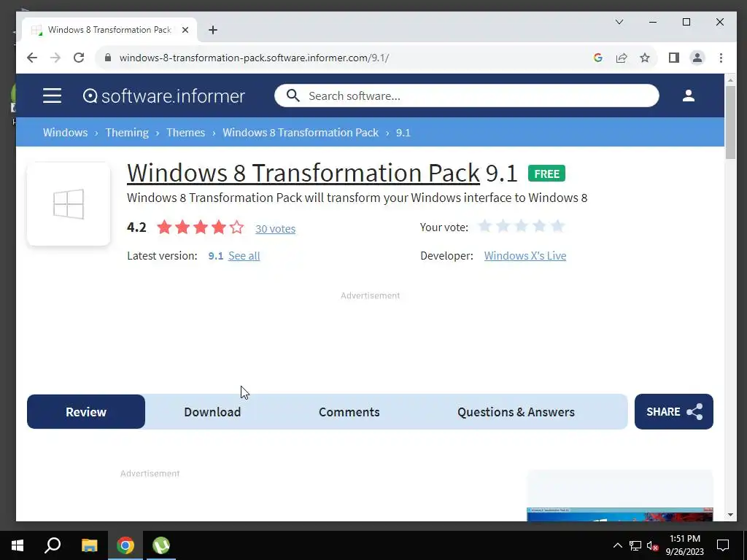Image resolution: width=747 pixels, height=560 pixels.
Task: Open the hamburger menu on software.informer
Action: [52, 96]
